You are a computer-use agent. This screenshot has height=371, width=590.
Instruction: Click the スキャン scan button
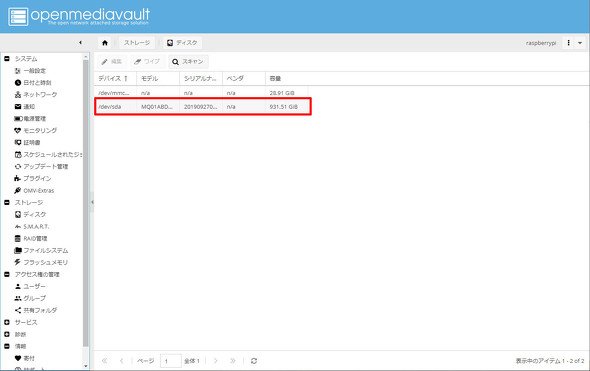pyautogui.click(x=189, y=62)
